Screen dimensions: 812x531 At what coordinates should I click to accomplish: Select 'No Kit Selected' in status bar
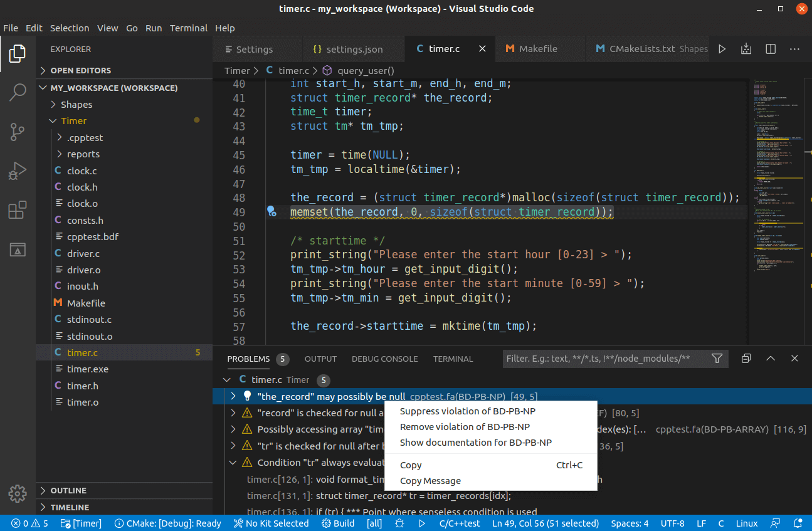click(x=271, y=523)
